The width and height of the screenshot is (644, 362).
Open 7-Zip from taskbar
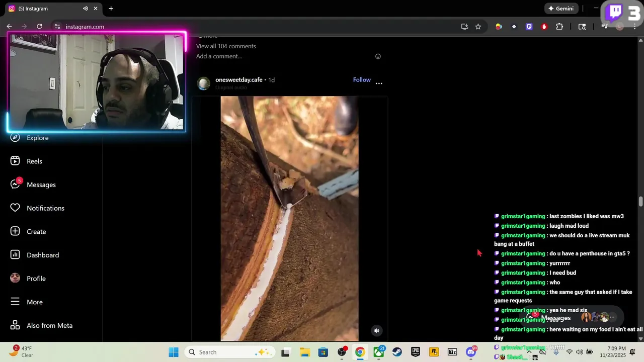[452, 352]
